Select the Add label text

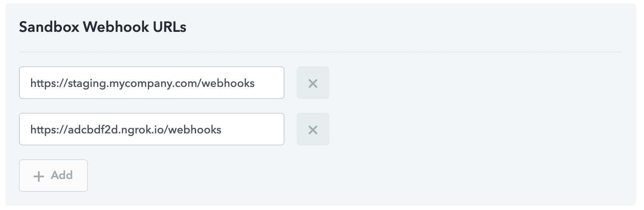tap(62, 176)
